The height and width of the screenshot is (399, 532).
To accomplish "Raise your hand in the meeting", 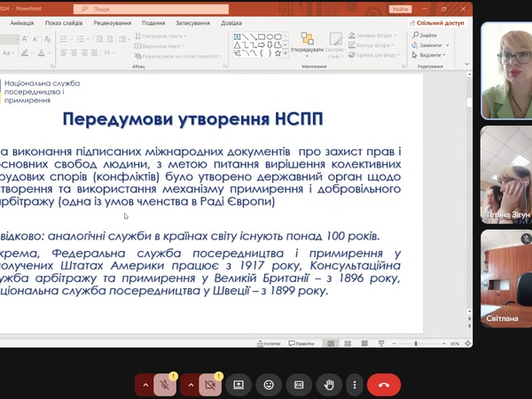I will pyautogui.click(x=329, y=385).
